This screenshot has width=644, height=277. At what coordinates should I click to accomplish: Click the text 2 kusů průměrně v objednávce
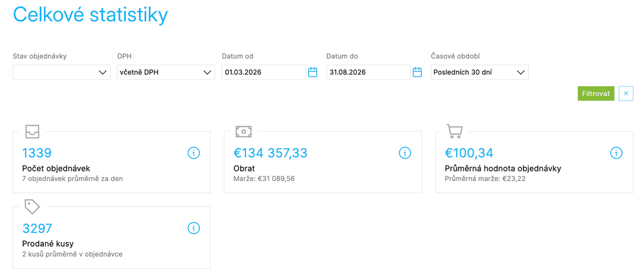[72, 254]
